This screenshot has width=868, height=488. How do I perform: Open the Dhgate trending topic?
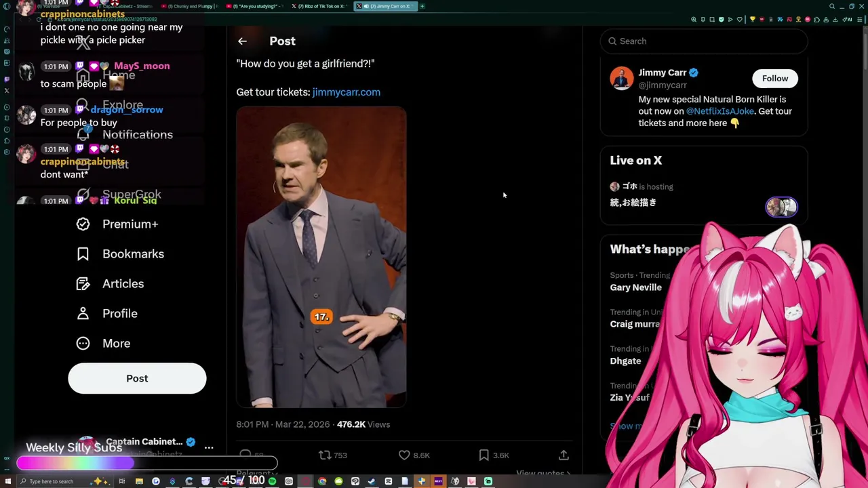(625, 361)
